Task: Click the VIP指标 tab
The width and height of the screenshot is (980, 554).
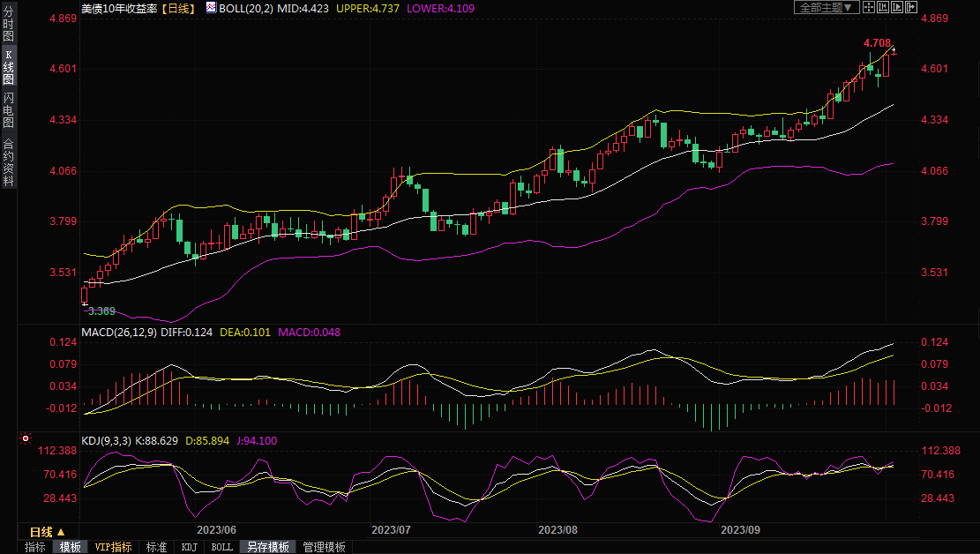Action: 114,547
